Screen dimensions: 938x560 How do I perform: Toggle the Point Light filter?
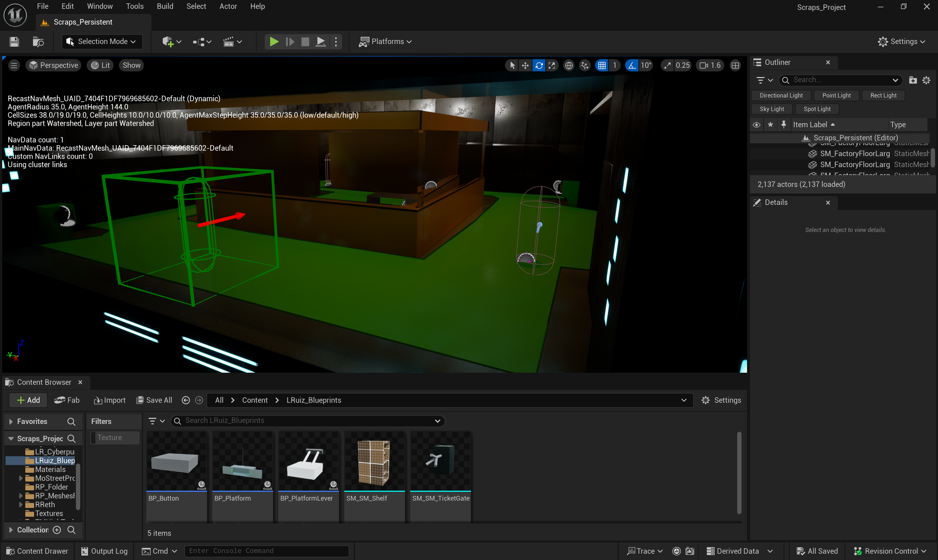point(836,96)
